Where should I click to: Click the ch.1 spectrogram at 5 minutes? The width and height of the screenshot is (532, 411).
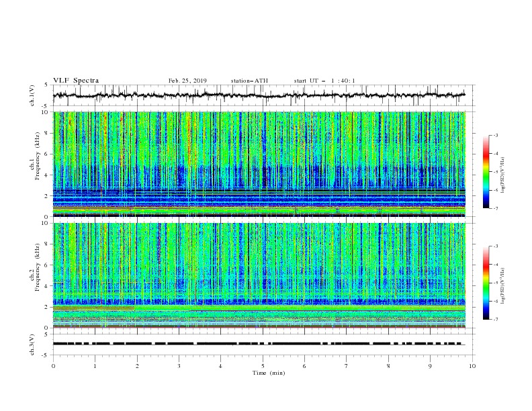tap(263, 164)
